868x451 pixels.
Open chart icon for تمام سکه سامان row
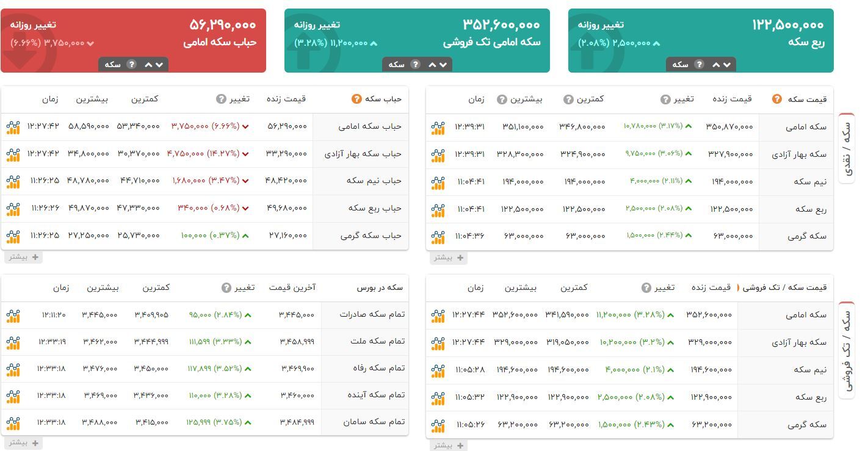coord(13,423)
